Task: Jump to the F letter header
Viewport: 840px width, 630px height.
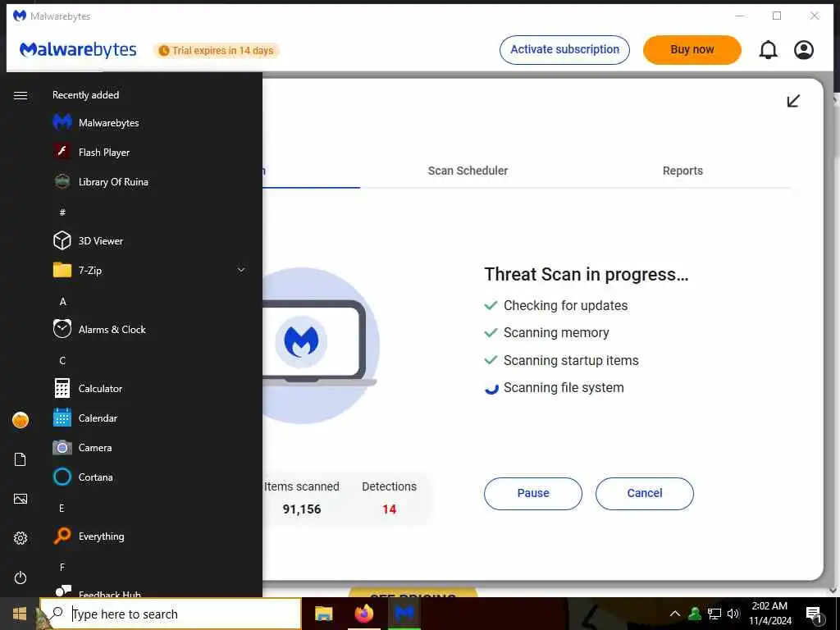Action: point(62,567)
